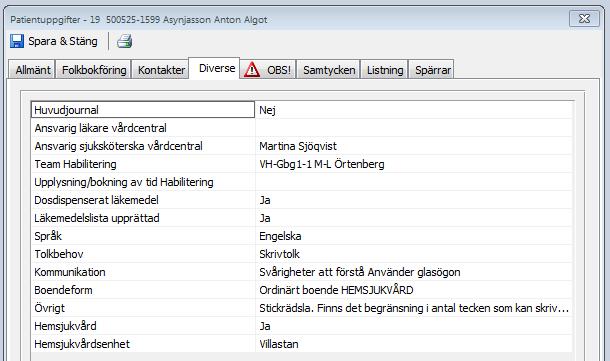Viewport: 610px width, 361px height.
Task: Click the Skrivtolk value
Action: point(279,254)
